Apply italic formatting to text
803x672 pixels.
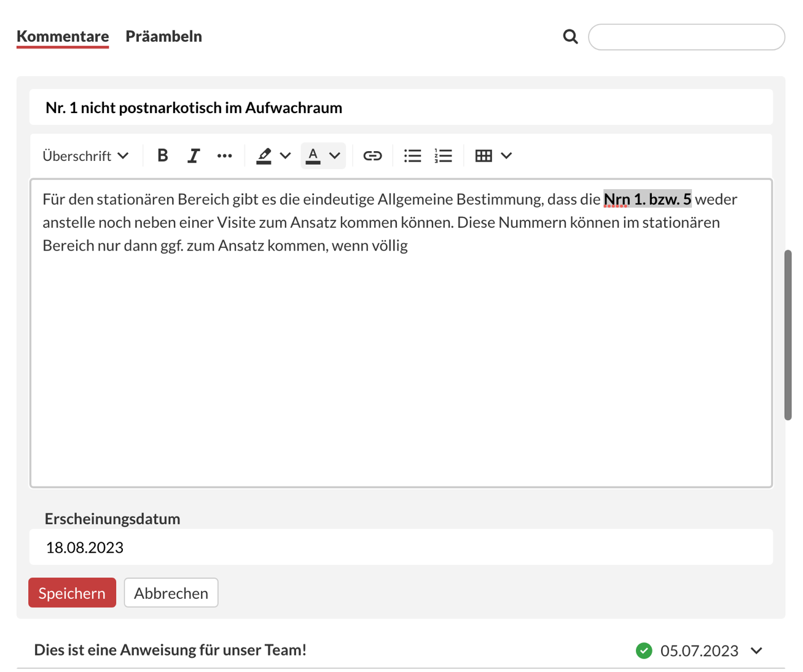pyautogui.click(x=194, y=155)
